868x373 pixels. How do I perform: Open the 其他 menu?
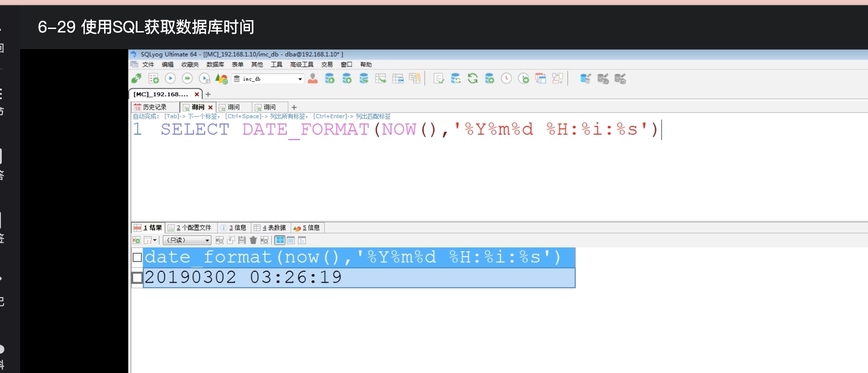[257, 65]
